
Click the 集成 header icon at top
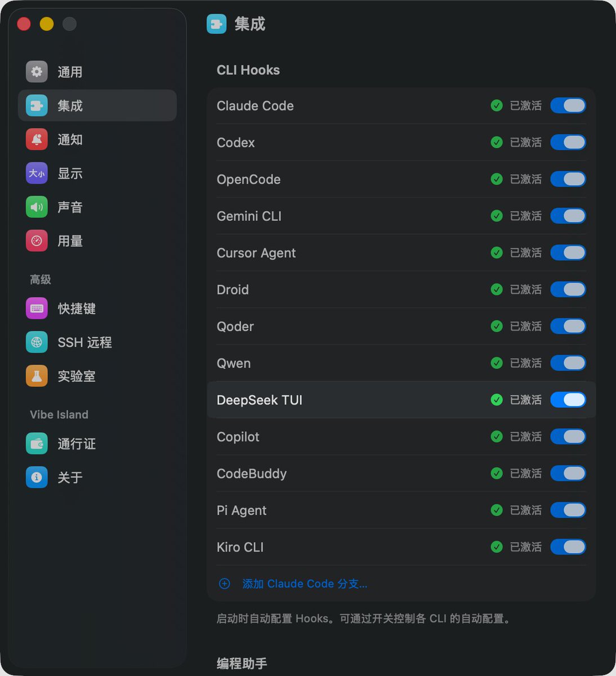click(217, 24)
